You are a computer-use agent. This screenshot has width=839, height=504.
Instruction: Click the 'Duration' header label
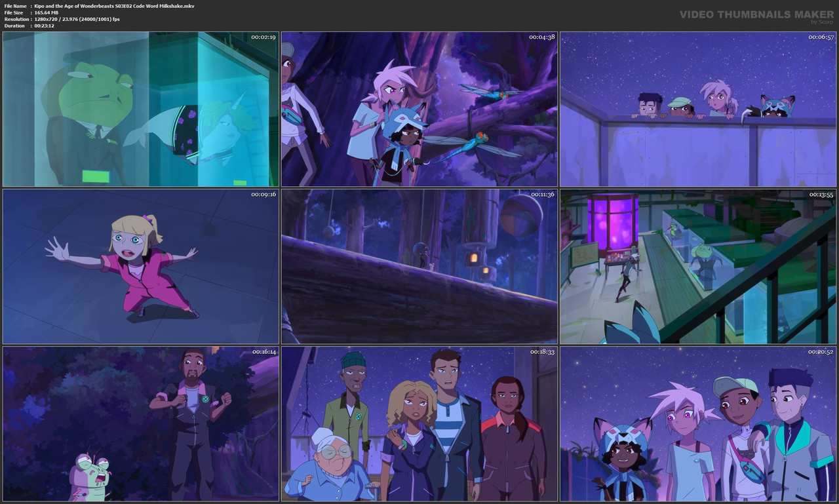[x=14, y=26]
